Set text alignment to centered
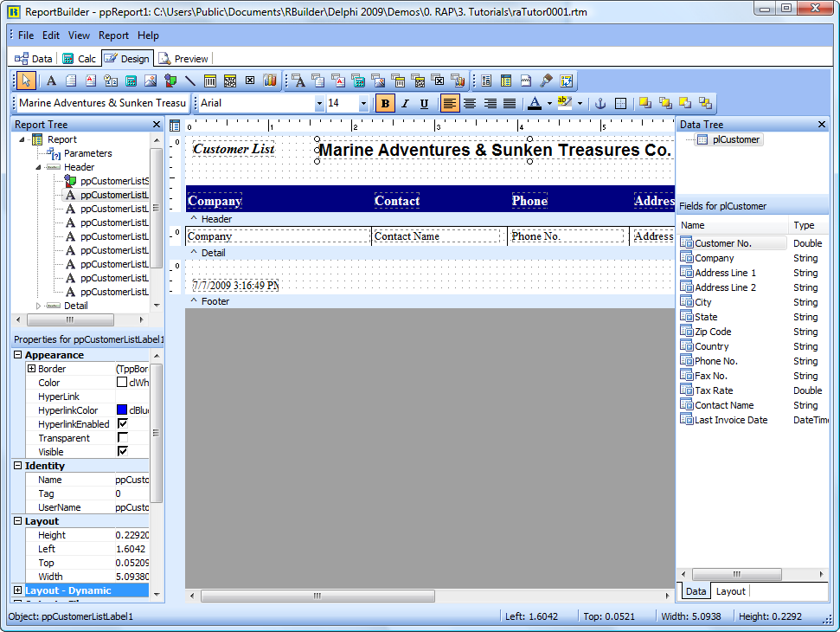This screenshot has width=840, height=632. click(470, 103)
